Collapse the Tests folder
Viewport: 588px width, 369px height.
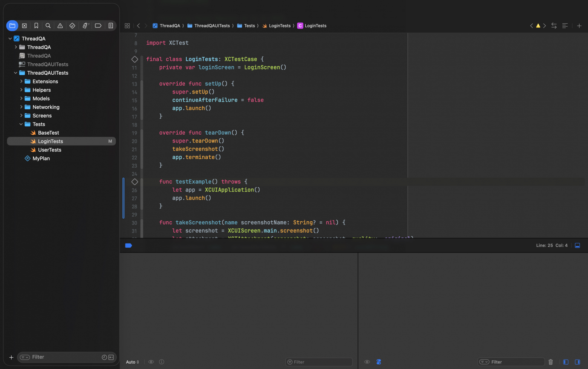click(x=21, y=124)
